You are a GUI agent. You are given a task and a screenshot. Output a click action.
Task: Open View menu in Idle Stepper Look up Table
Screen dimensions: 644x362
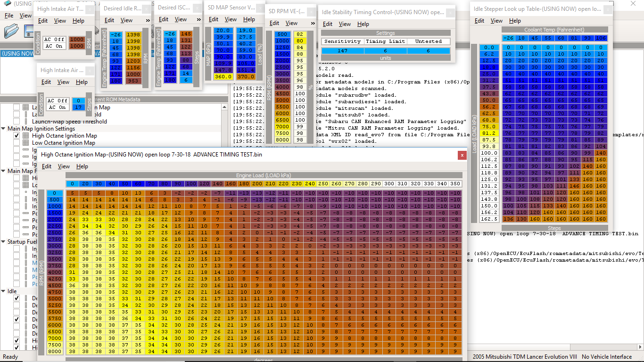[496, 21]
